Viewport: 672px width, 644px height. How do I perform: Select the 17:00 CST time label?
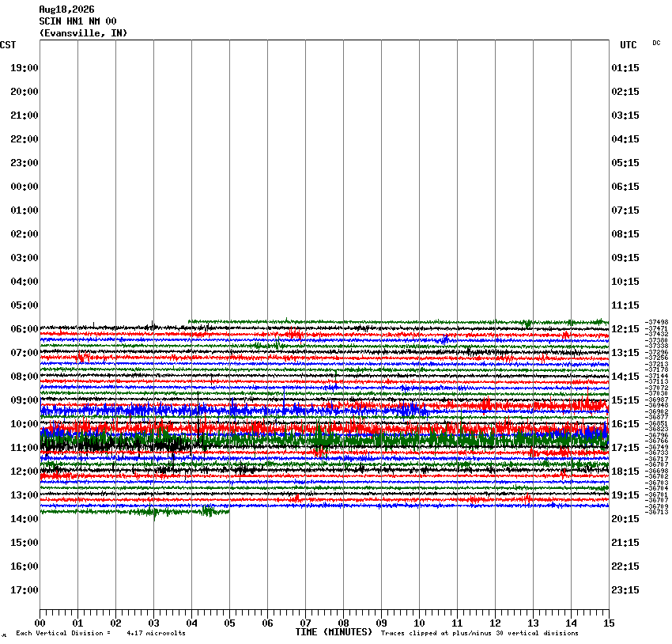pyautogui.click(x=25, y=590)
